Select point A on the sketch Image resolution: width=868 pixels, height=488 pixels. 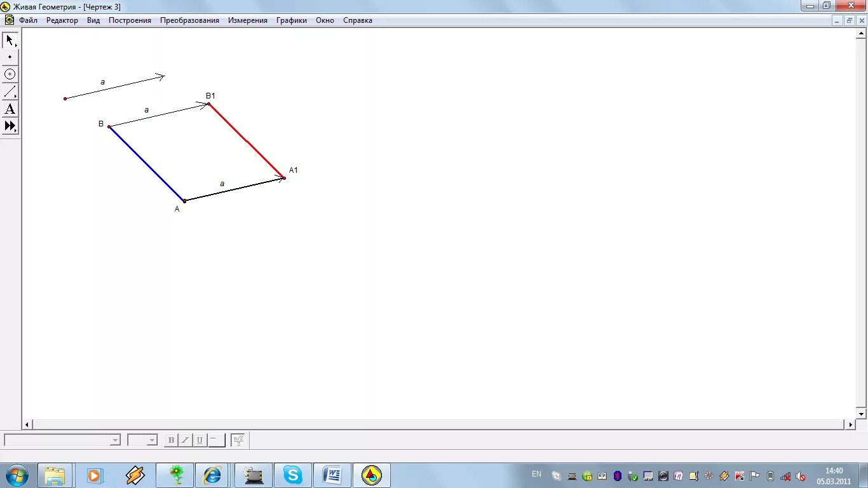[x=184, y=201]
